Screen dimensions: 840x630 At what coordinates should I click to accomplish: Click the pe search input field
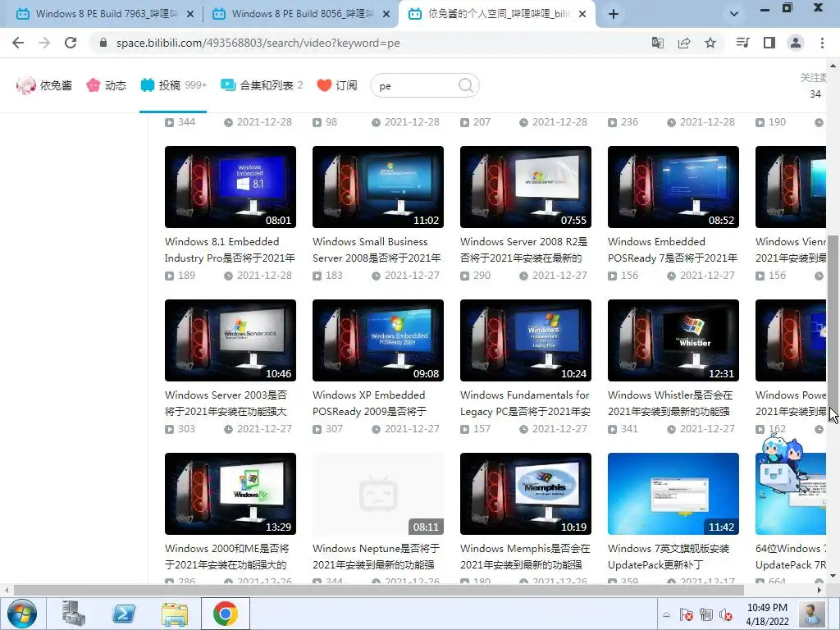pyautogui.click(x=415, y=85)
